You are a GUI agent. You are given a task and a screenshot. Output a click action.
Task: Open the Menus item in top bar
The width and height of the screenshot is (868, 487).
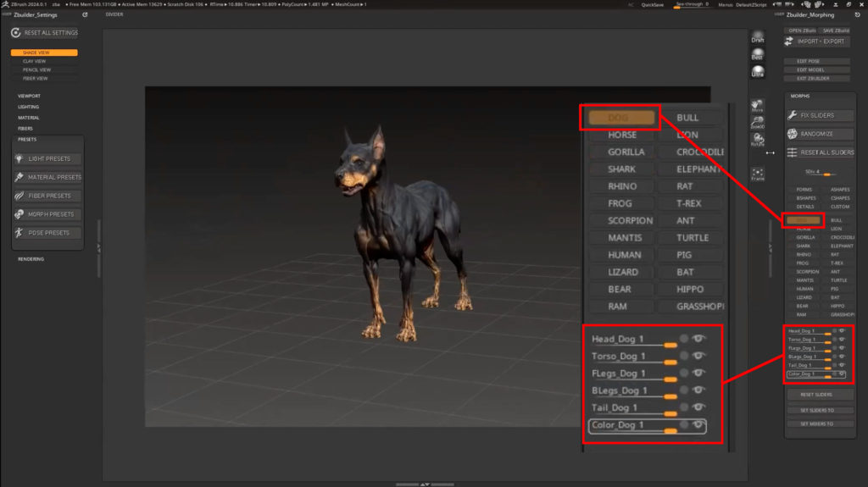coord(726,4)
